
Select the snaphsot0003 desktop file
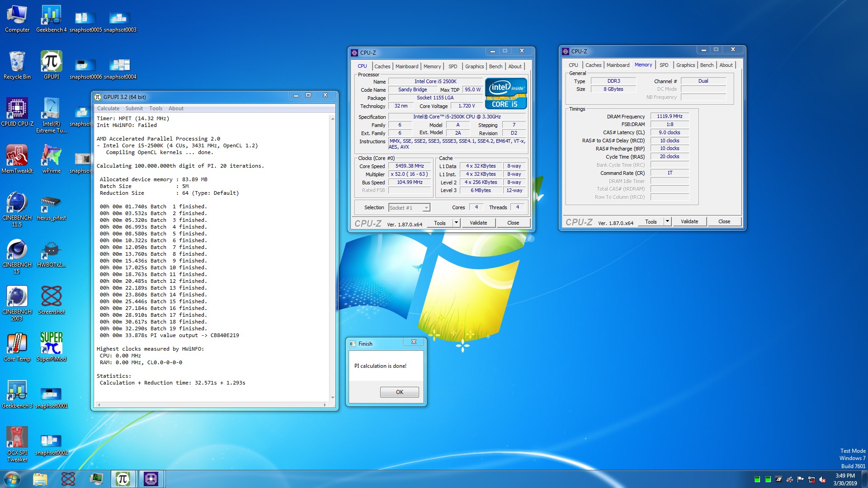(120, 22)
